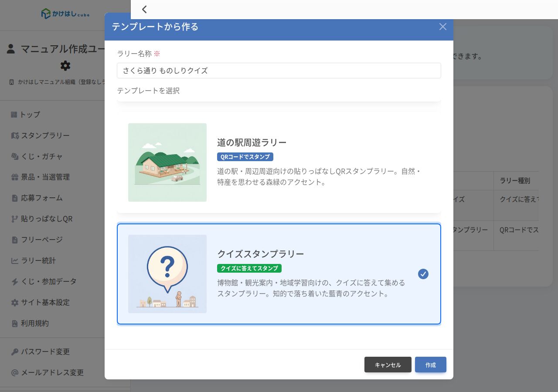558x392 pixels.
Task: Click the かけはし cube logo
Action: tap(65, 14)
